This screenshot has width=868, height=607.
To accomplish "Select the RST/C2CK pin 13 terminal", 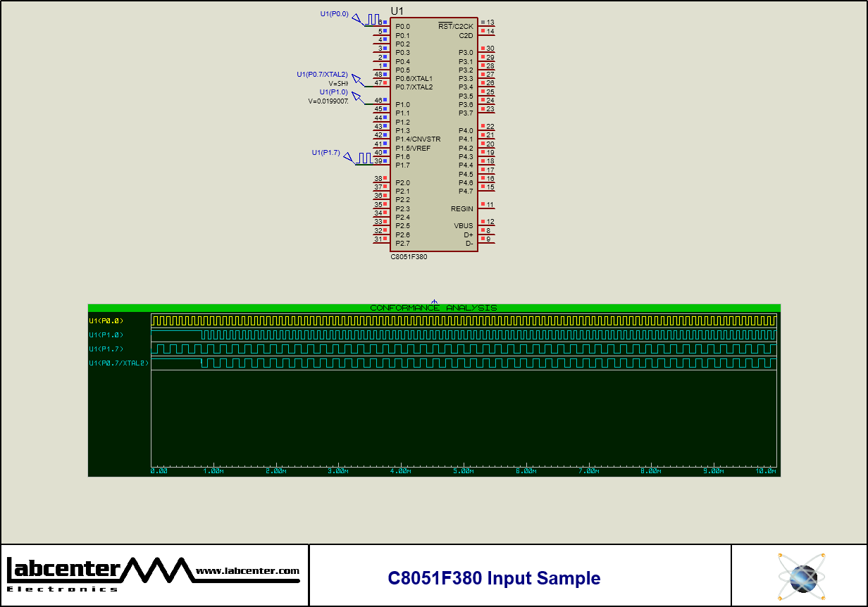I will click(x=485, y=23).
